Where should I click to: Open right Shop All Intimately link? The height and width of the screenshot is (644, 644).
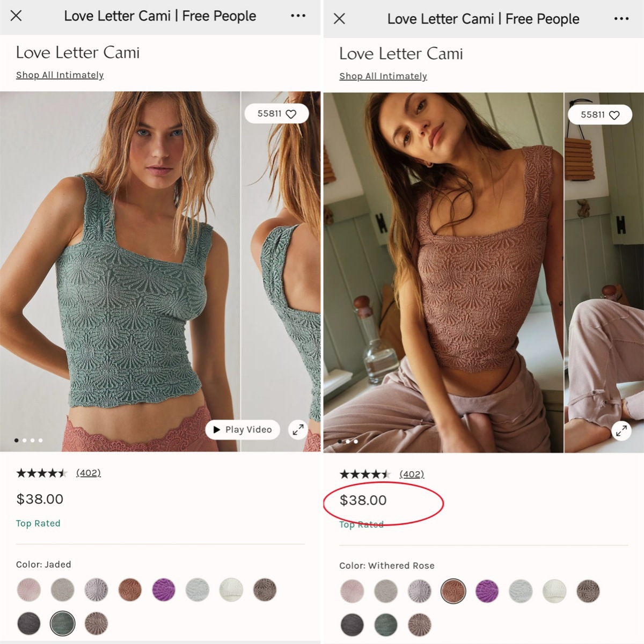click(383, 76)
